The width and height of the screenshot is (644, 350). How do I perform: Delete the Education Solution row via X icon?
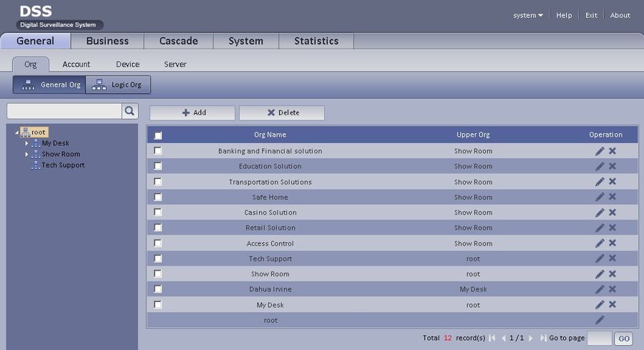coord(613,166)
